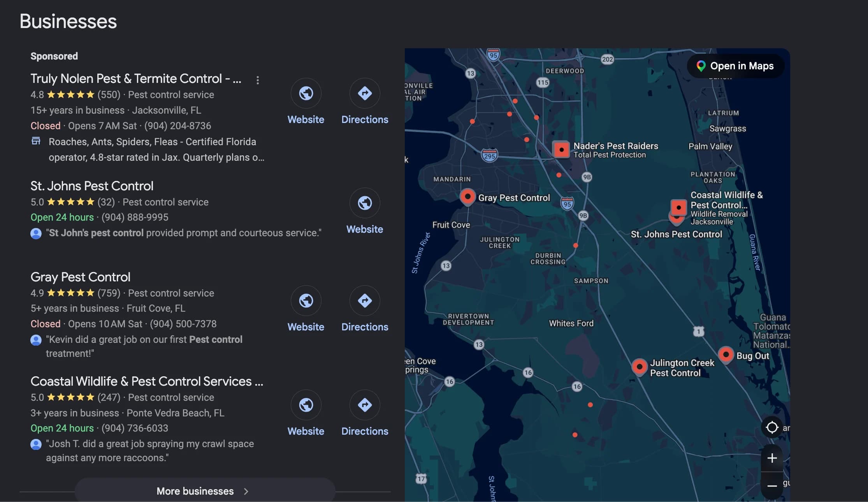868x502 pixels.
Task: Select the Gray Pest Control map pin
Action: coord(467,197)
